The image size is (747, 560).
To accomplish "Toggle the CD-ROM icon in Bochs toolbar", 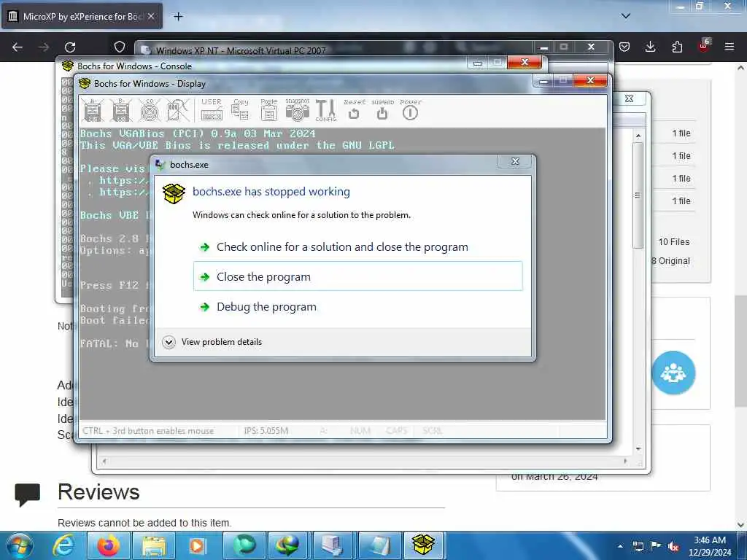I will [x=150, y=110].
